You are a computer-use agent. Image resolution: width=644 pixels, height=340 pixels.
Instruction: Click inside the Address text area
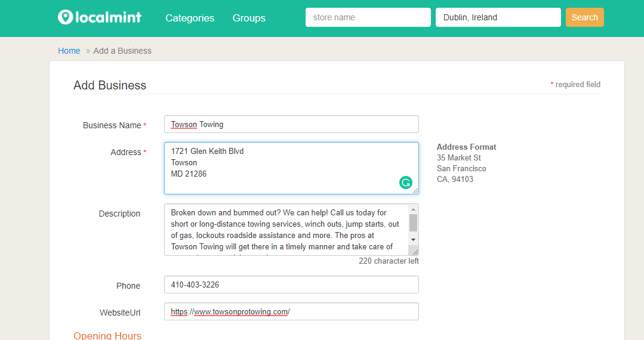(x=292, y=168)
